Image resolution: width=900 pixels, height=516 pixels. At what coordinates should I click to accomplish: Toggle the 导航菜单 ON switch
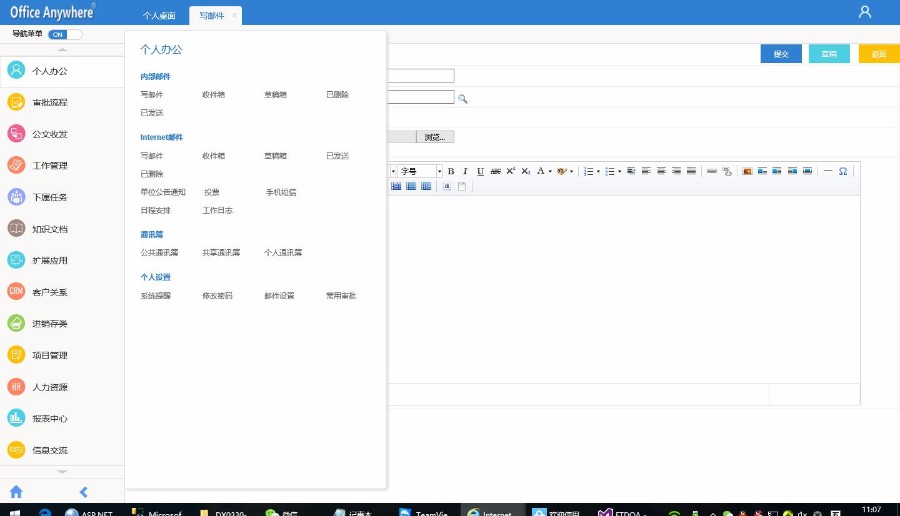click(65, 34)
